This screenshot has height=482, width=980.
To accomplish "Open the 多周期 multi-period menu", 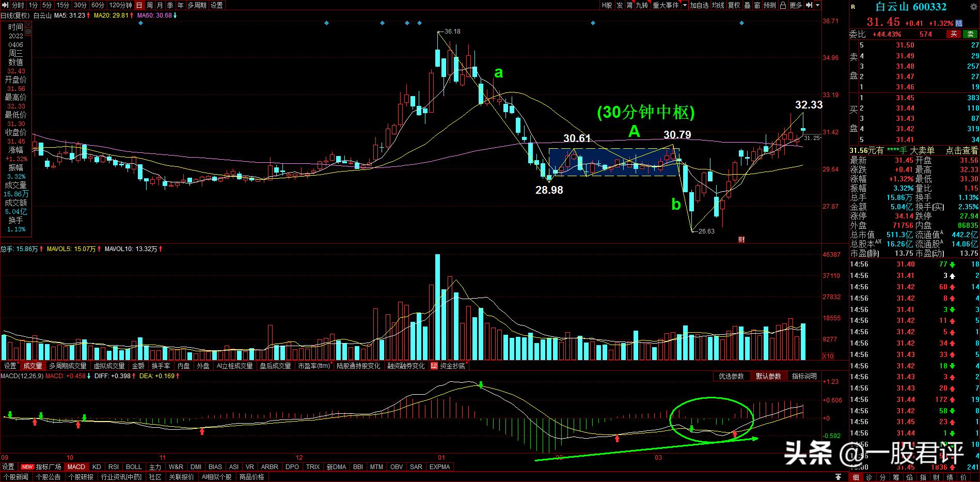I will (197, 5).
